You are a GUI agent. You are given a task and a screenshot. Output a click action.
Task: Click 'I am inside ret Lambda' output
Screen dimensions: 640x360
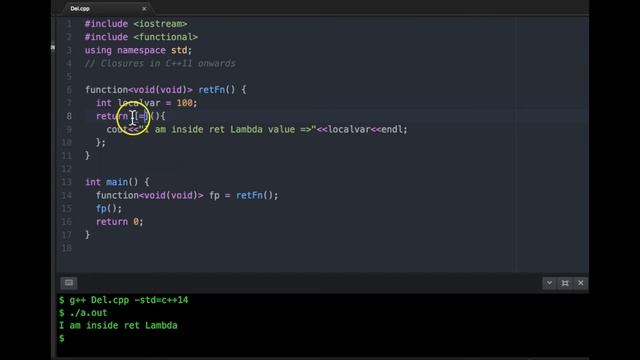[x=118, y=325]
